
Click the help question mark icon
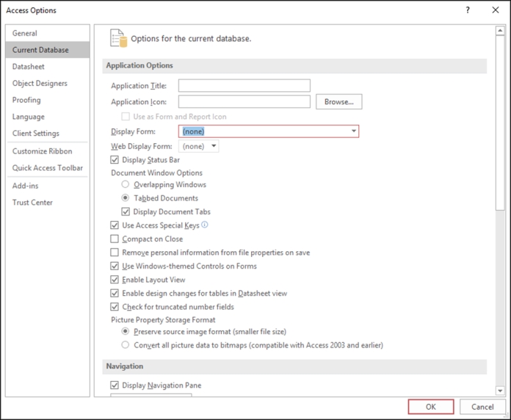tap(468, 10)
